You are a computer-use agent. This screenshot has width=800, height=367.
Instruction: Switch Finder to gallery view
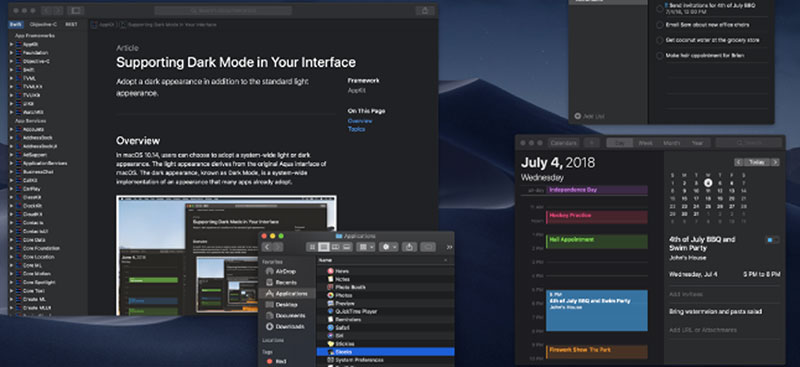coord(347,247)
